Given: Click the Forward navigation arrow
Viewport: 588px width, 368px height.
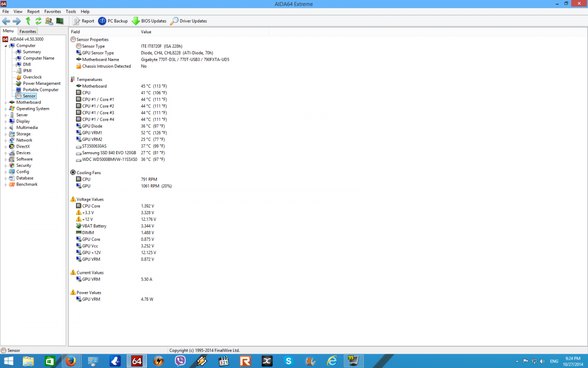Looking at the screenshot, I should (17, 21).
